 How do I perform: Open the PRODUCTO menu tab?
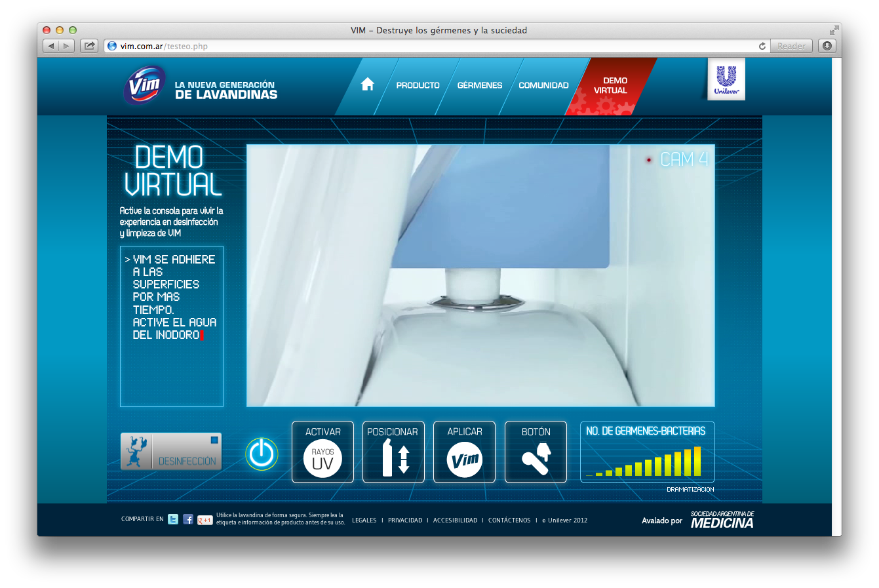pos(418,85)
